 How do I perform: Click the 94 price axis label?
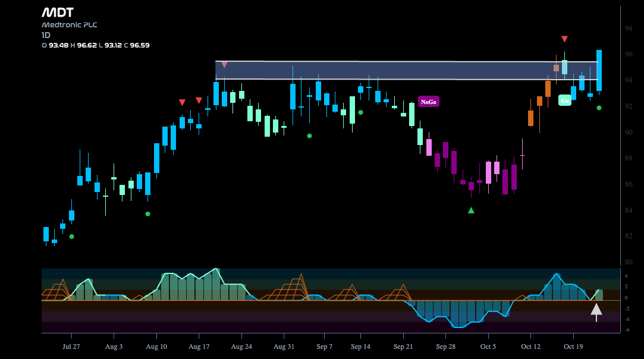(x=629, y=80)
